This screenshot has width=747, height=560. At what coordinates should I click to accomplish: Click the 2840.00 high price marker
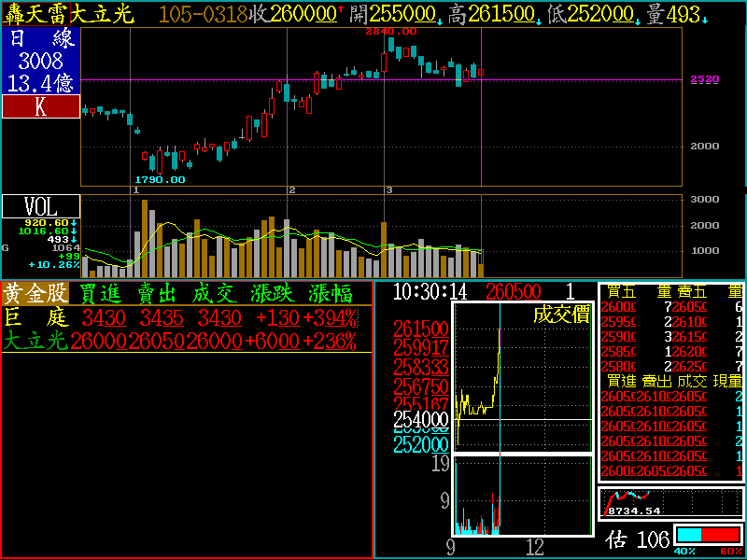[390, 31]
